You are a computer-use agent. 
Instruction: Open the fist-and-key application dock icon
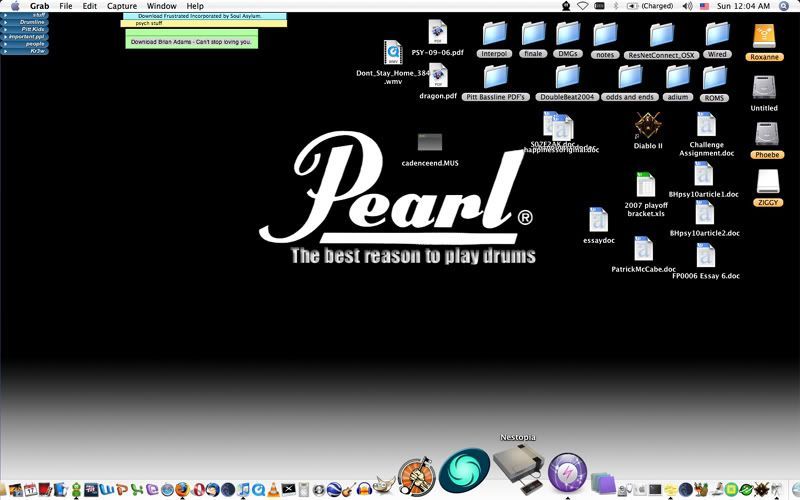[x=417, y=476]
